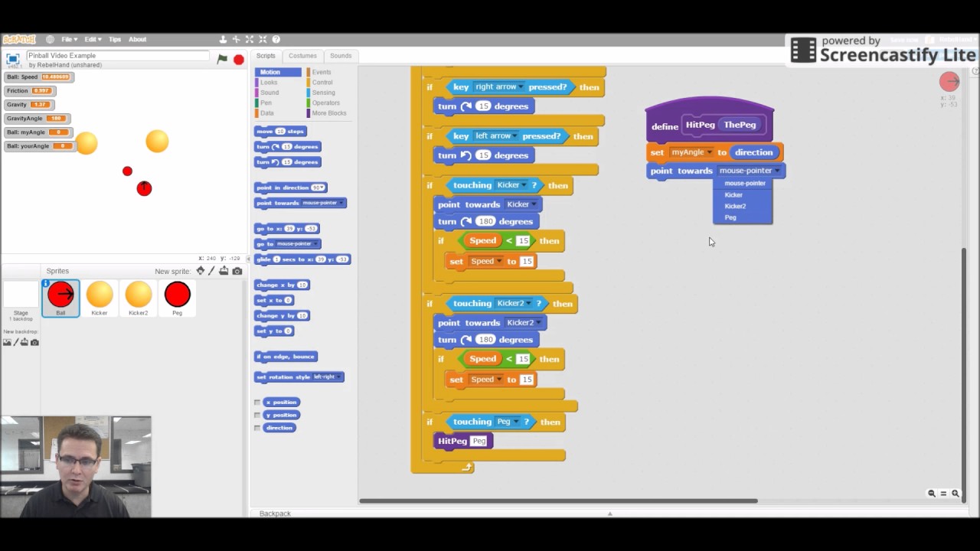Viewport: 980px width, 551px height.
Task: Upload backdrop from file
Action: 24,342
